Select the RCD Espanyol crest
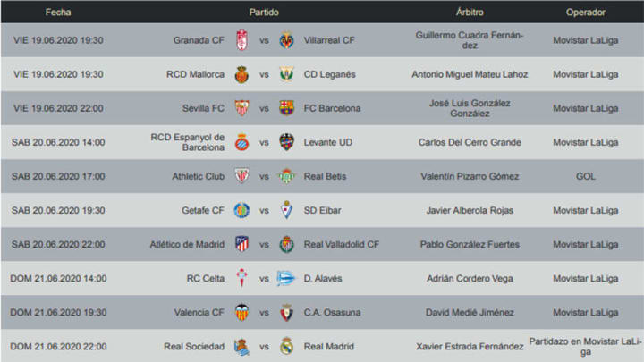The height and width of the screenshot is (362, 644). click(x=241, y=142)
